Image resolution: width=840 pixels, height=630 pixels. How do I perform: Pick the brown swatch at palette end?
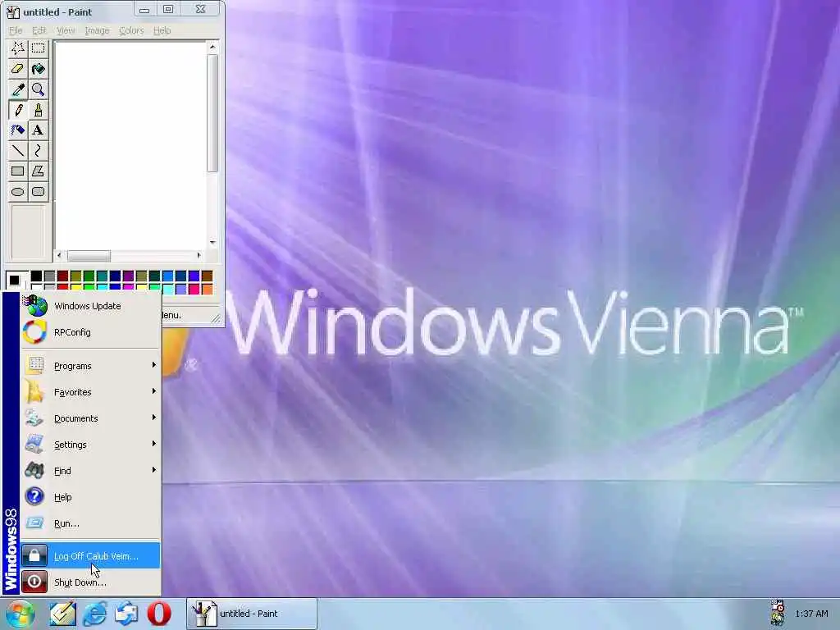tap(207, 276)
